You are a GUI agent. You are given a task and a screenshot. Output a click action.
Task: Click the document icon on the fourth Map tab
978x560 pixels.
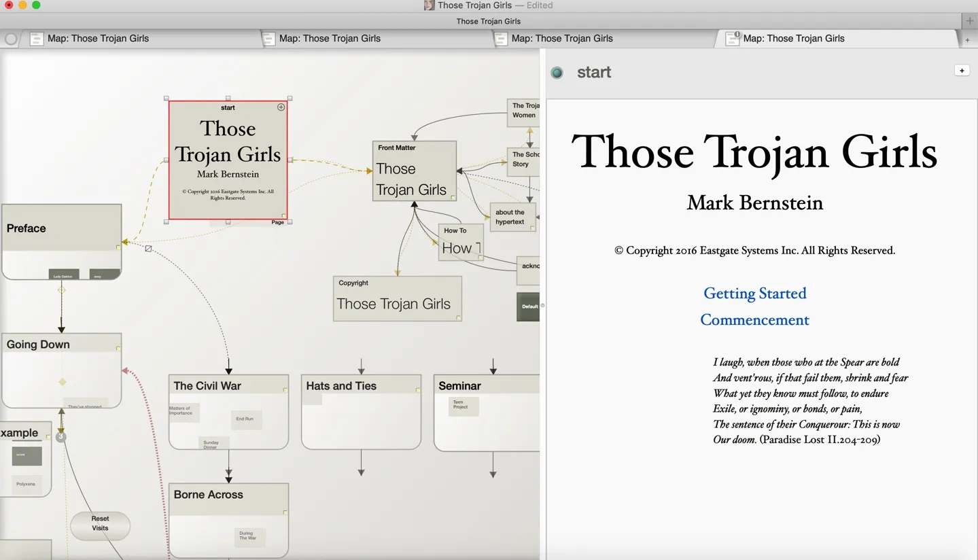pos(732,39)
